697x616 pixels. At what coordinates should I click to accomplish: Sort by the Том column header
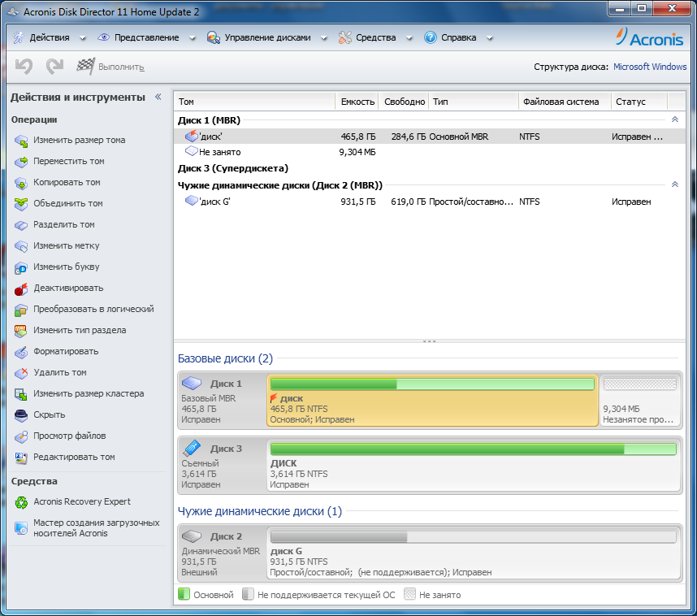(x=255, y=102)
